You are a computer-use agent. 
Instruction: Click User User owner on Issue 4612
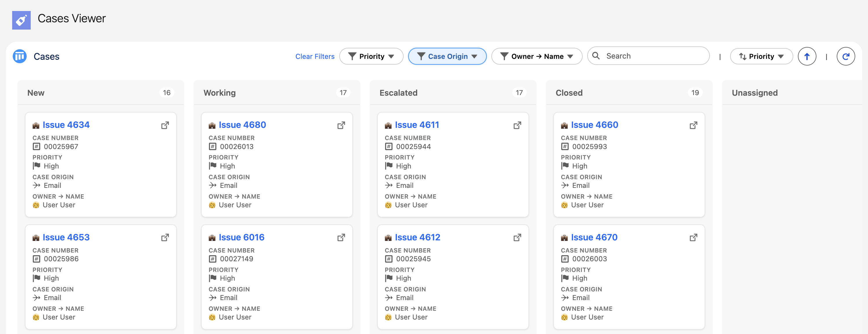click(411, 317)
